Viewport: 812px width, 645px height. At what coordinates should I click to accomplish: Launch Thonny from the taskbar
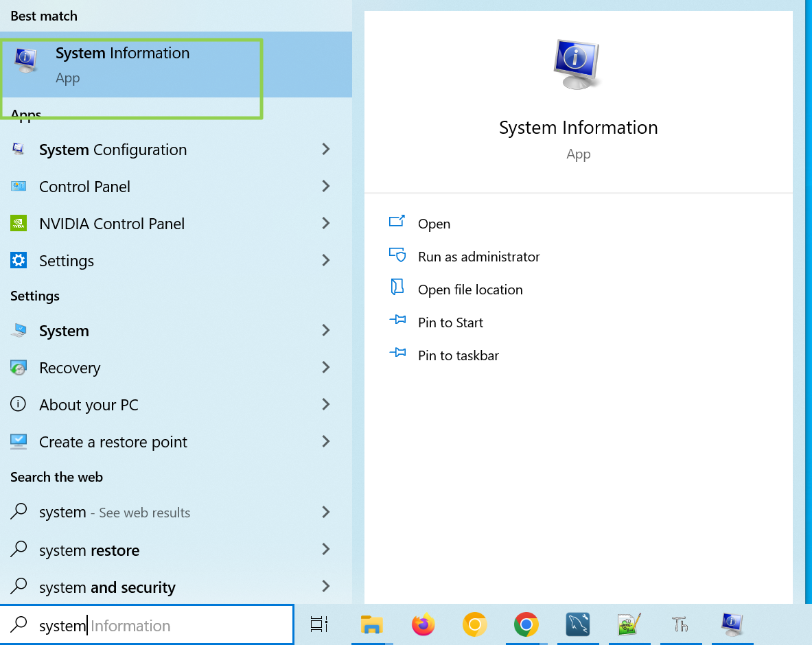(680, 625)
